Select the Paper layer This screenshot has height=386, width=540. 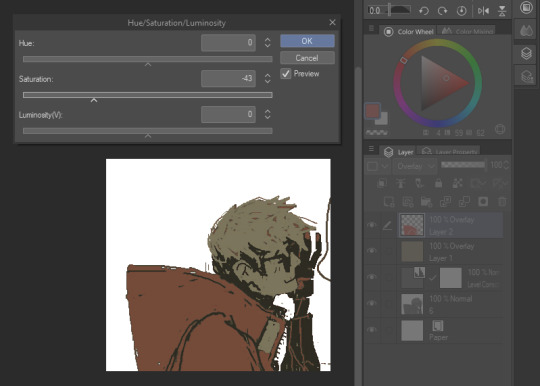pyautogui.click(x=450, y=330)
